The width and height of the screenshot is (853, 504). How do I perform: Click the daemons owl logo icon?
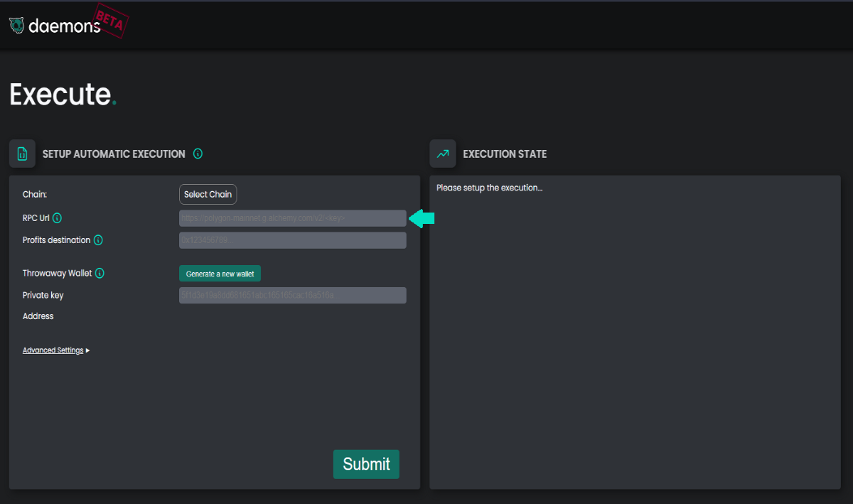tap(16, 26)
